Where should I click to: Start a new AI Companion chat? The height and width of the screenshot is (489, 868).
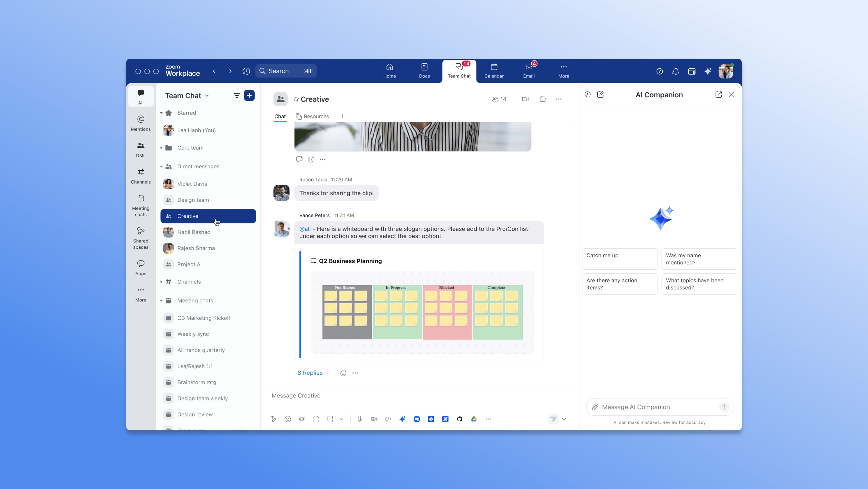tap(600, 94)
